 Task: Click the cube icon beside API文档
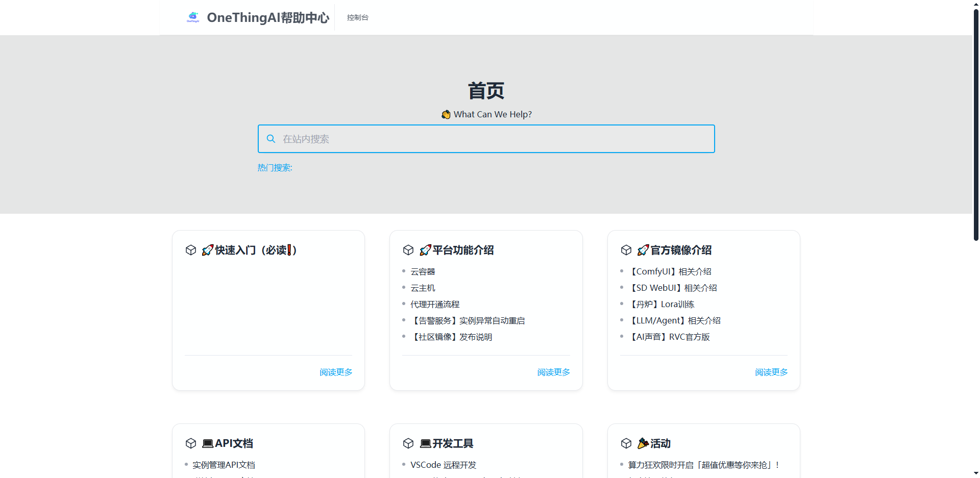(x=191, y=443)
